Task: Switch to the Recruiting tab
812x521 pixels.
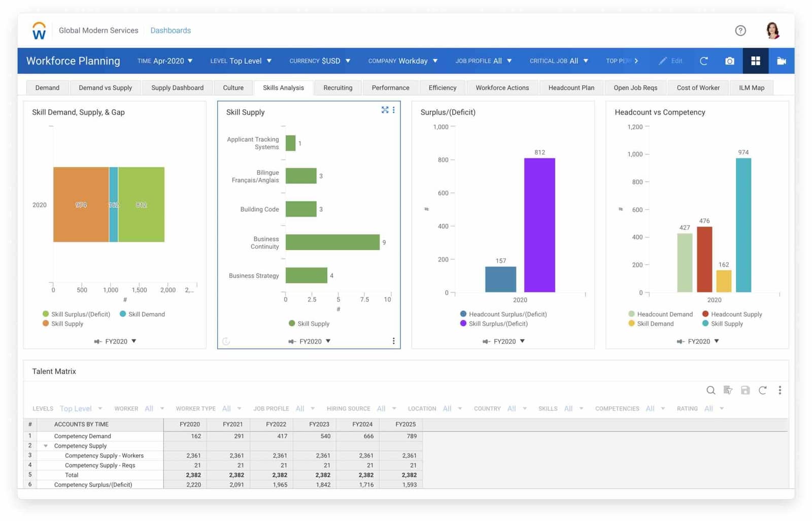Action: point(337,87)
